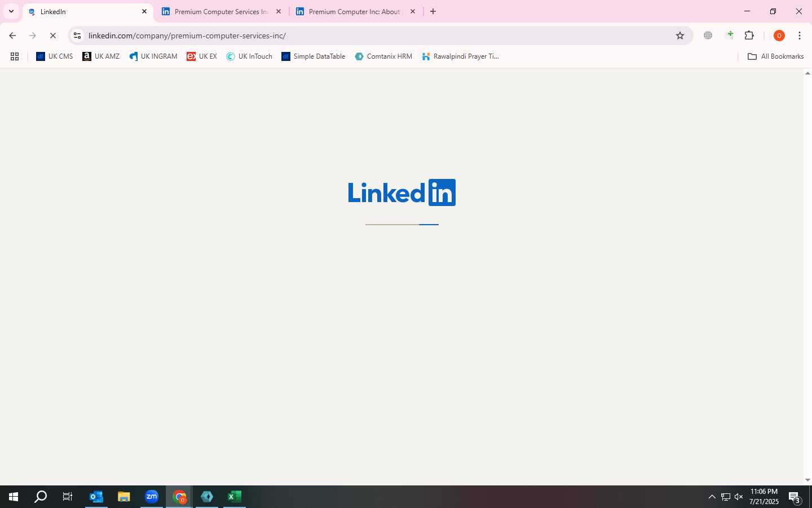Open the Windows Start menu
The image size is (812, 508).
click(14, 497)
